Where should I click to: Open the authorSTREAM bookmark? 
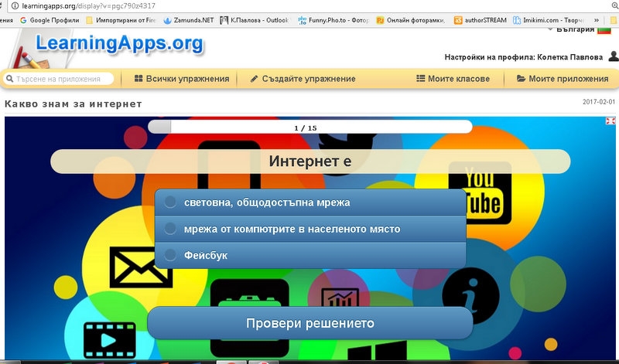(480, 20)
